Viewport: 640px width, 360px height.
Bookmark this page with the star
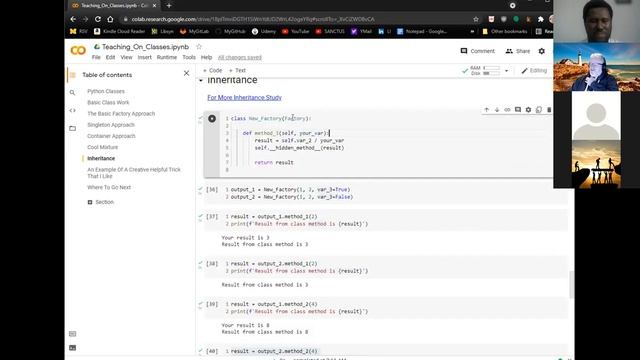(476, 19)
